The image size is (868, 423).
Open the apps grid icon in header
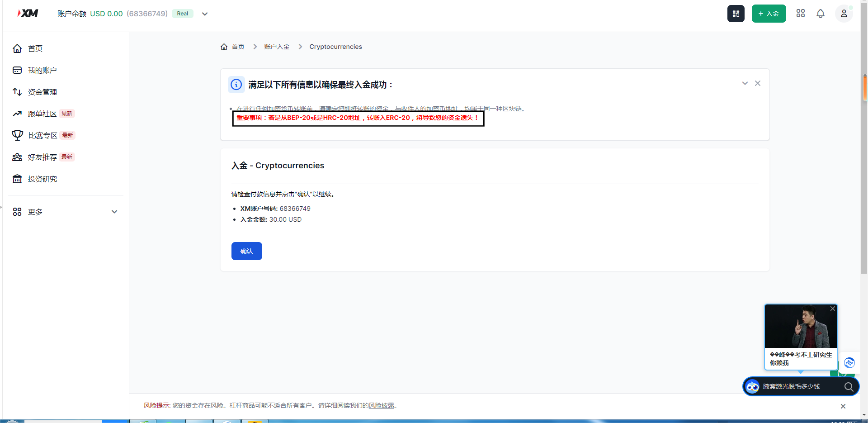[x=801, y=14]
